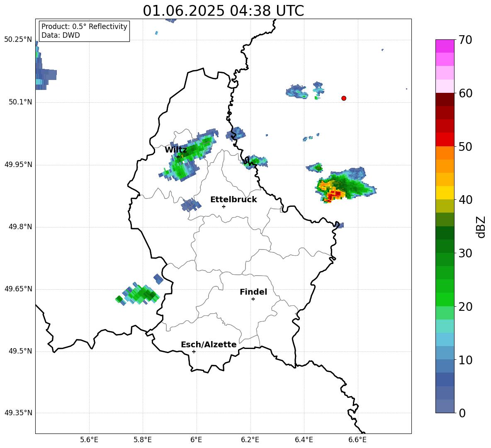Click the 10 tick on the colorbar

click(x=465, y=360)
